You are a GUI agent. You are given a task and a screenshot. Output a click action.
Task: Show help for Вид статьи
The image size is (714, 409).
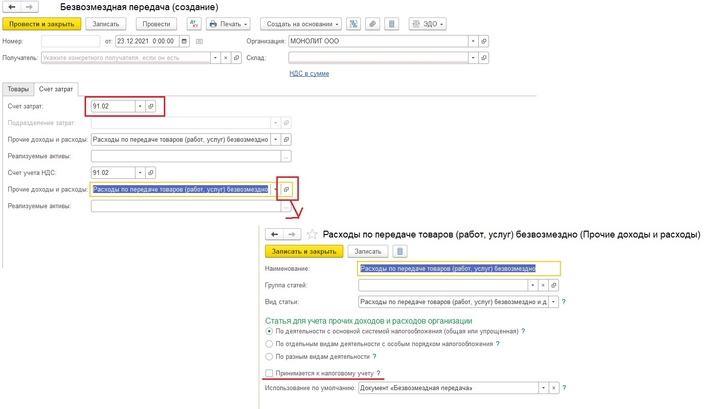[564, 302]
